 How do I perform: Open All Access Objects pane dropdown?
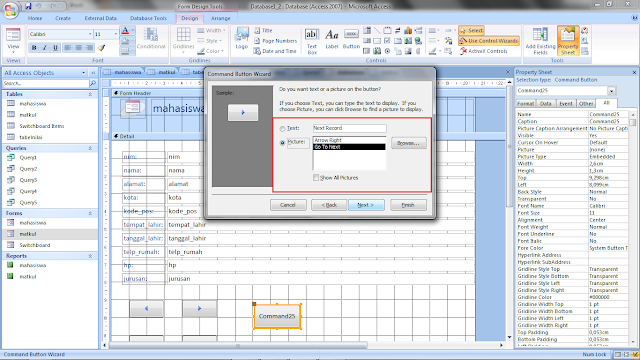click(84, 73)
